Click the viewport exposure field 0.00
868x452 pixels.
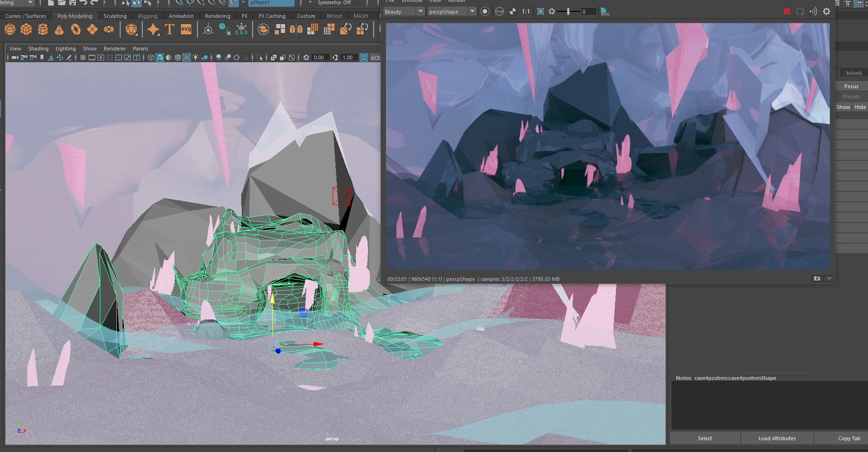coord(320,58)
